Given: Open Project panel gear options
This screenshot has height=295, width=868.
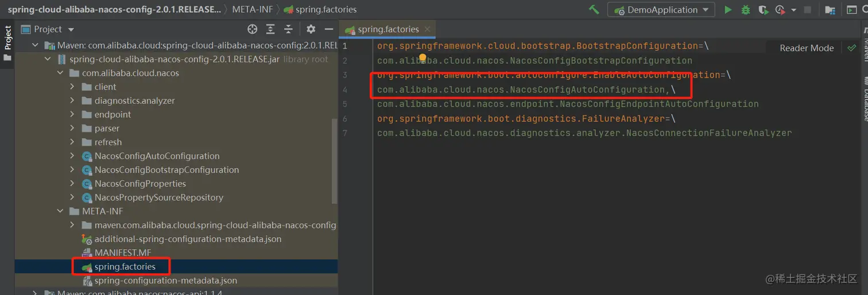Looking at the screenshot, I should [x=311, y=29].
